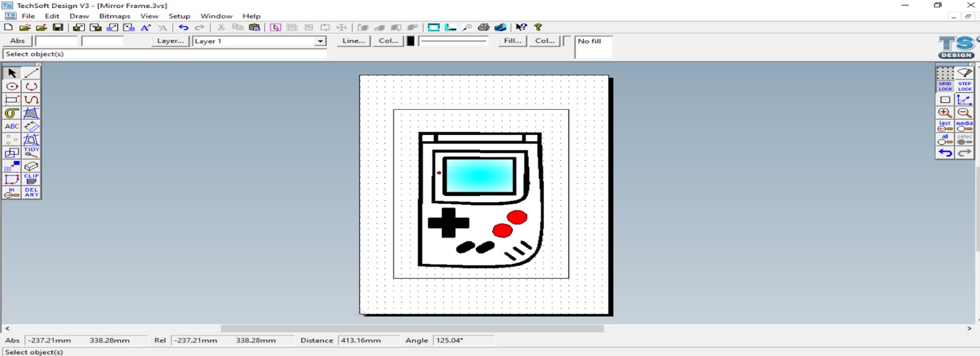Screen dimensions: 980x356
Task: Click the second coordinate input field
Action: [102, 41]
